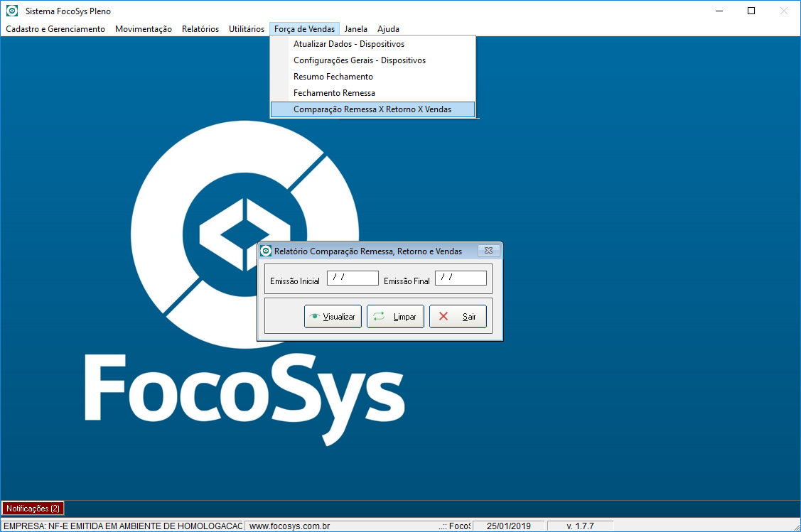Select Comparação Remessa X Retorno X Vendas

pyautogui.click(x=373, y=109)
